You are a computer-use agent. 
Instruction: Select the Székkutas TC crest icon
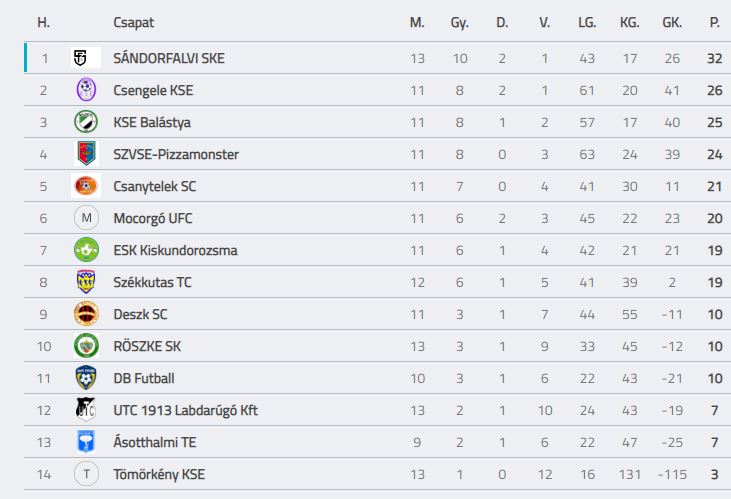86,282
